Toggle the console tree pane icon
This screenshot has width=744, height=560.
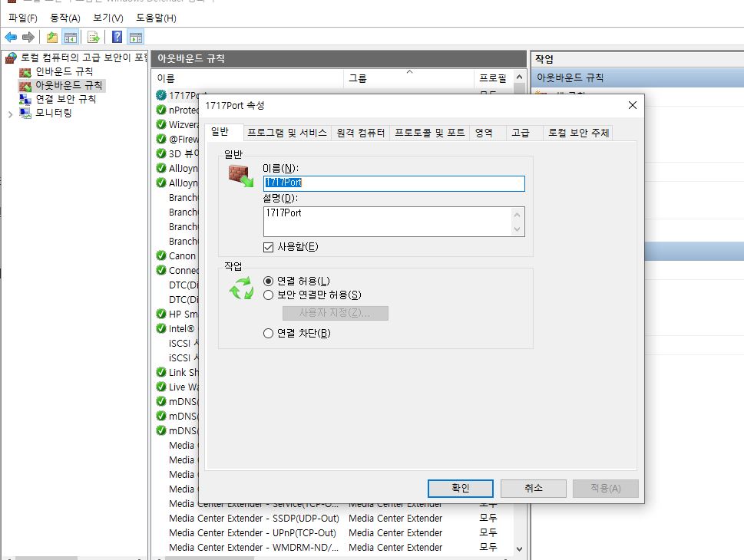pos(71,37)
